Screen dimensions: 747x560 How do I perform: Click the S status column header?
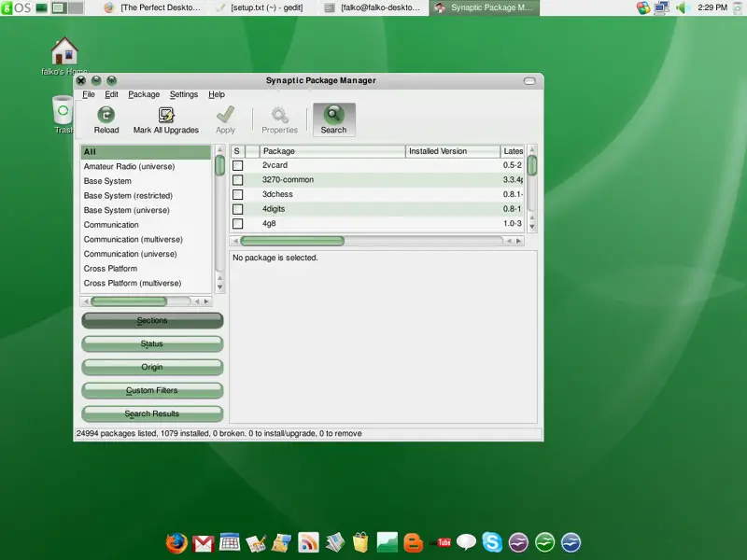tap(237, 151)
